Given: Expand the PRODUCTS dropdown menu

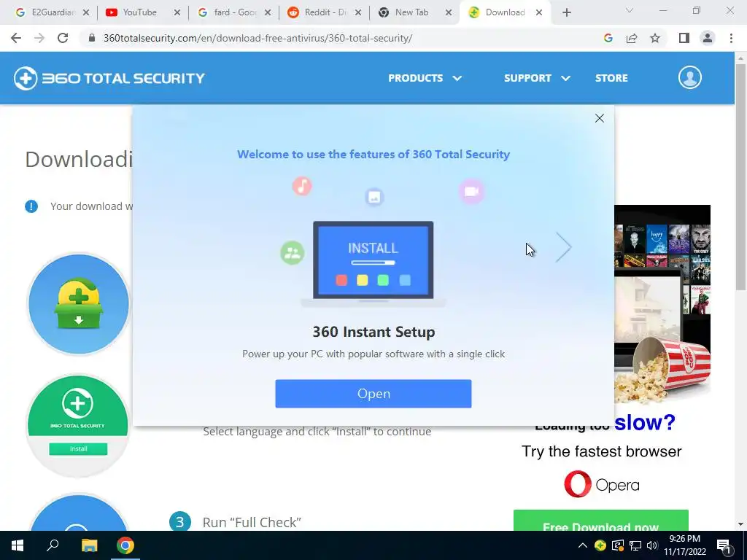Looking at the screenshot, I should coord(425,78).
